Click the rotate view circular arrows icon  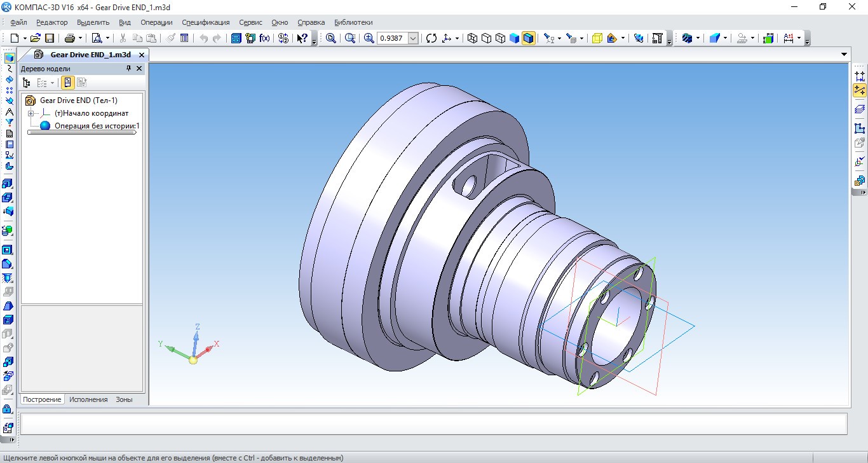(x=431, y=38)
